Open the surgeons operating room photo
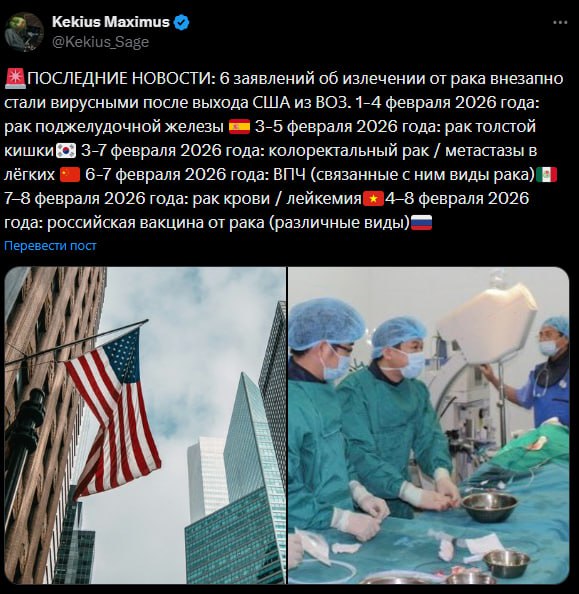579x594 pixels. pyautogui.click(x=429, y=425)
